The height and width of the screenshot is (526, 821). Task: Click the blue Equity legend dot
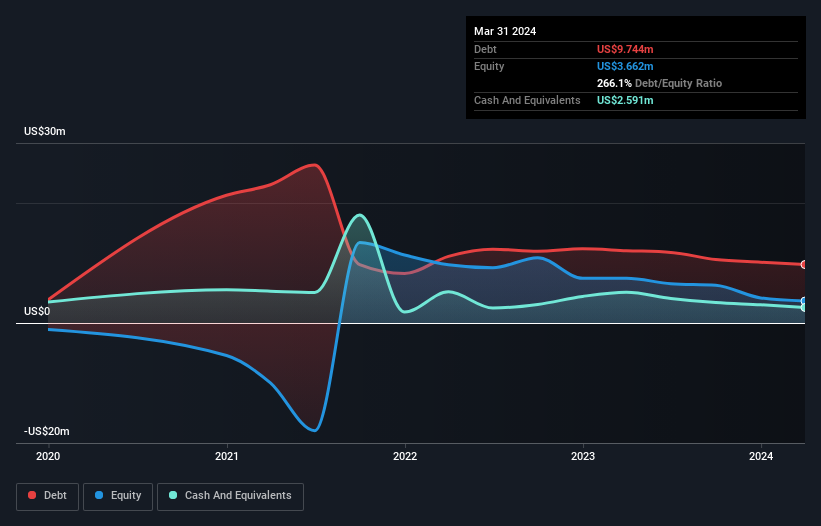pyautogui.click(x=99, y=495)
